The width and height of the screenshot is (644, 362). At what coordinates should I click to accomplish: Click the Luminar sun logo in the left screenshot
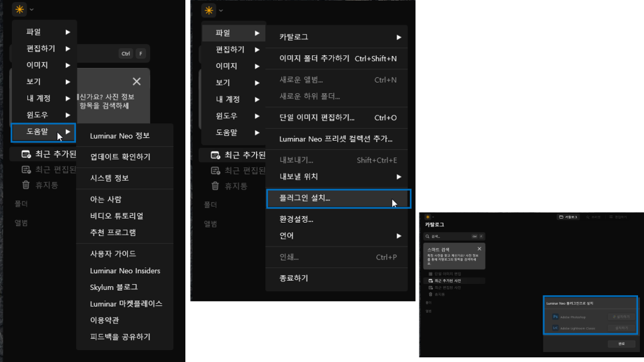19,9
